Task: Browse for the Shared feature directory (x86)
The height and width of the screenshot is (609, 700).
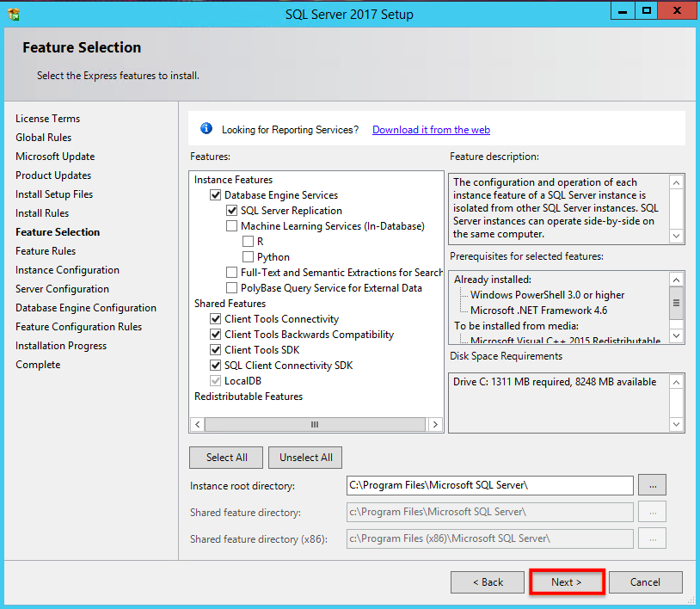Action: tap(652, 538)
